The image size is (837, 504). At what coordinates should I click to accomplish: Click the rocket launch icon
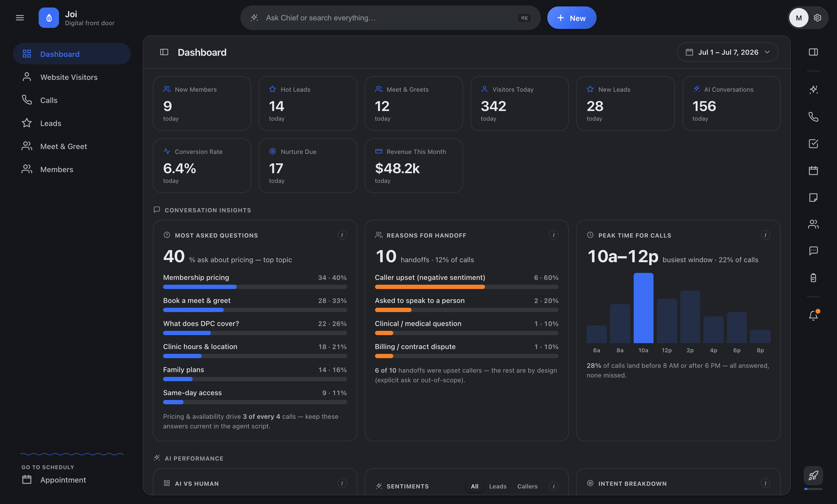pyautogui.click(x=813, y=476)
